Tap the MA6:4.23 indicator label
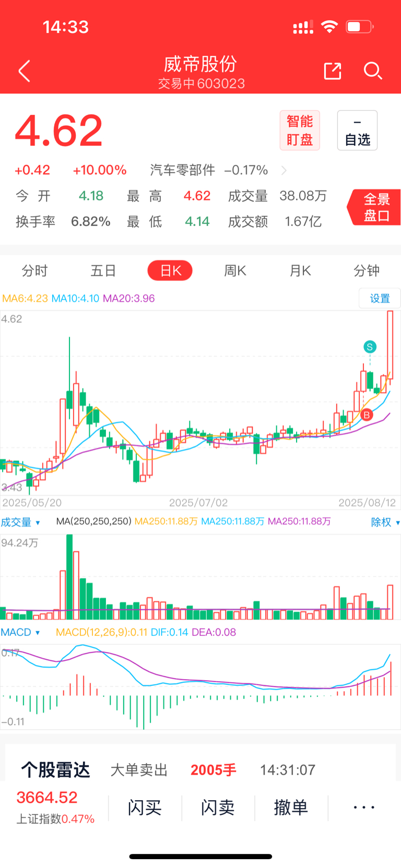 25,299
